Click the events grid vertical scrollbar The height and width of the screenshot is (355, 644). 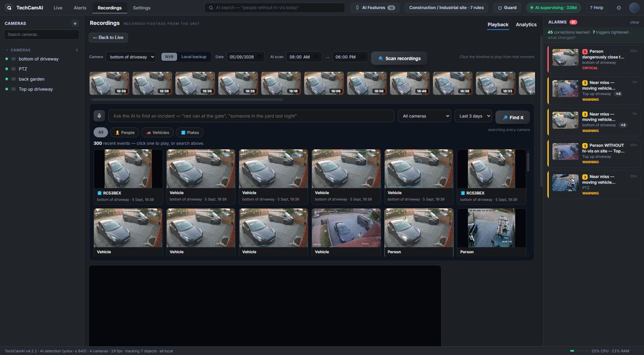528,162
